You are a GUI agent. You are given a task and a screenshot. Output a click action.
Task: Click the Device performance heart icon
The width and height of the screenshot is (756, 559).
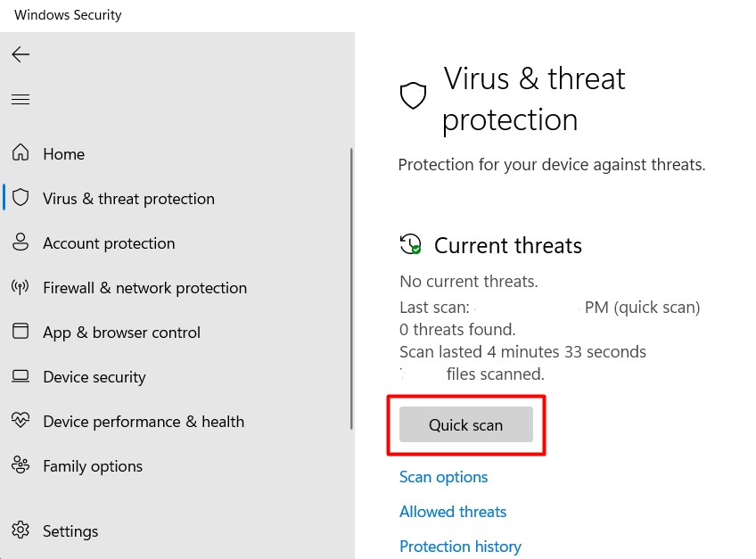pyautogui.click(x=21, y=421)
